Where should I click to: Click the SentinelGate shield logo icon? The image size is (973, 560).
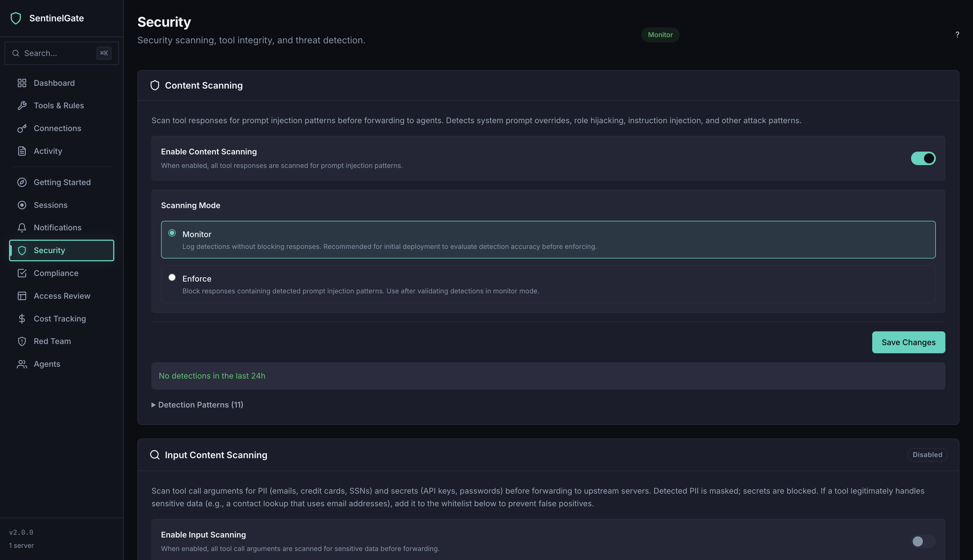click(16, 18)
